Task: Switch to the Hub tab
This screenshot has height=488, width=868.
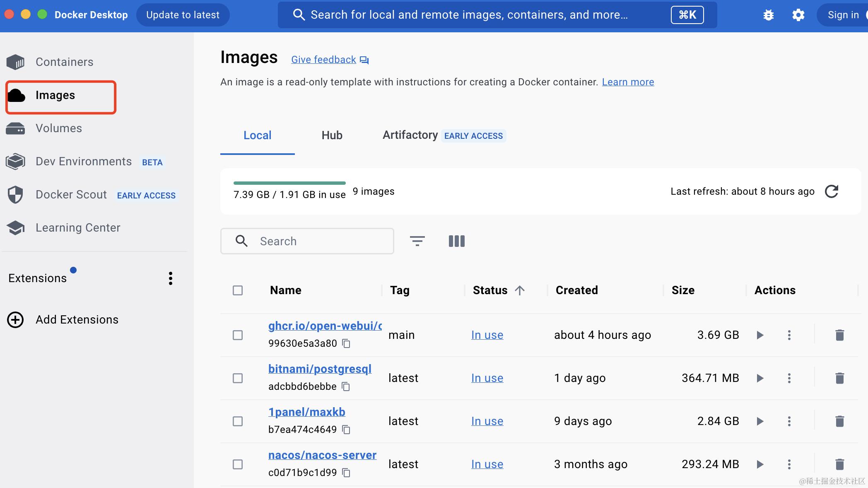Action: coord(332,135)
